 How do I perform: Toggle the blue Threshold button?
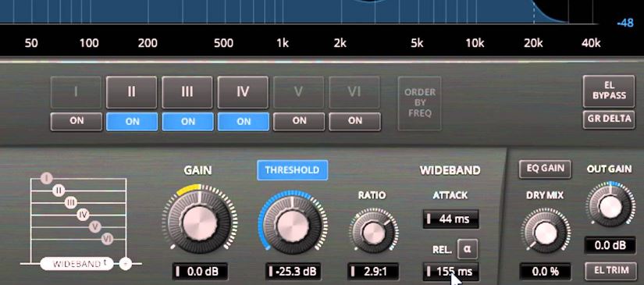click(293, 170)
